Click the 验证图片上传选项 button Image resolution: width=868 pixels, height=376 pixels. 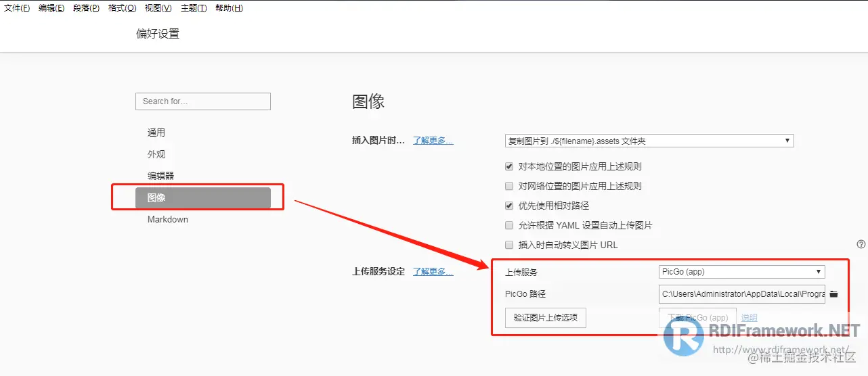546,318
